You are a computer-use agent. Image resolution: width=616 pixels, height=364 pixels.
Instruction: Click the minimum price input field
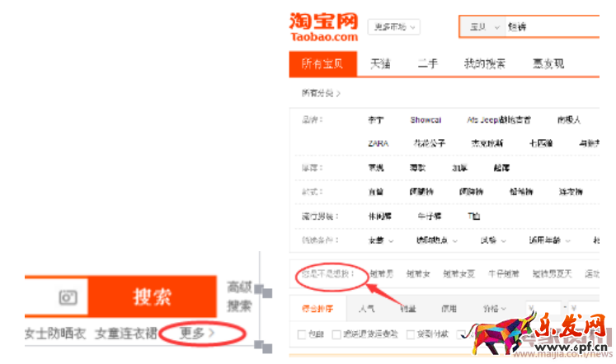(x=543, y=308)
